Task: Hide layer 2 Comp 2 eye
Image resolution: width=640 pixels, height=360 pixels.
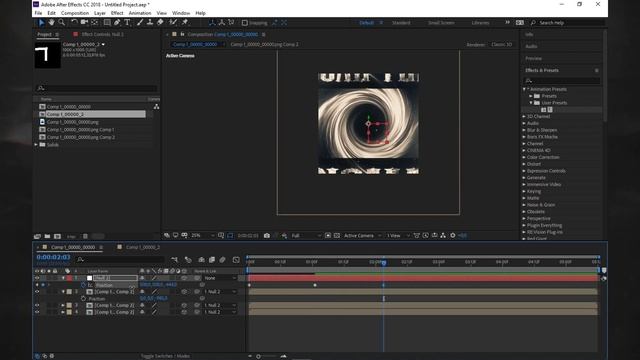Action: [x=37, y=292]
